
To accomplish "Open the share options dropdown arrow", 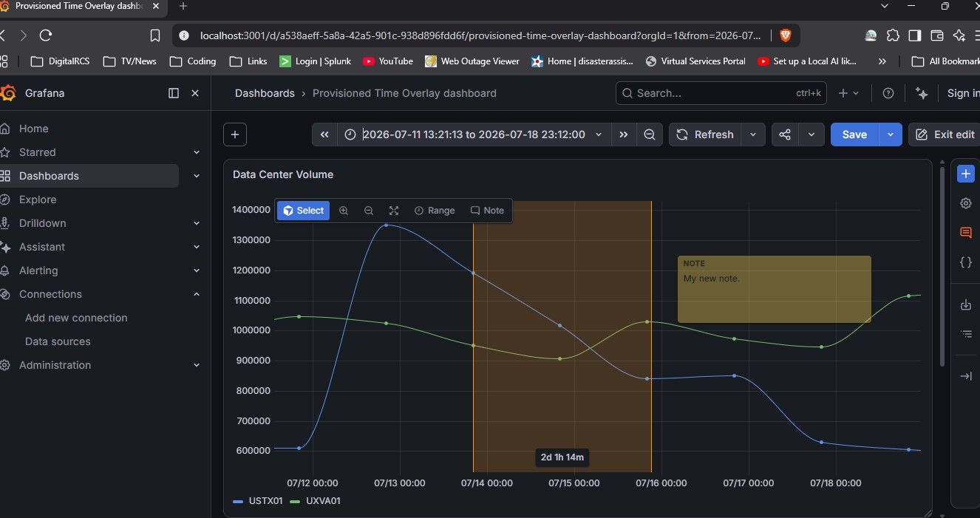I will point(811,134).
